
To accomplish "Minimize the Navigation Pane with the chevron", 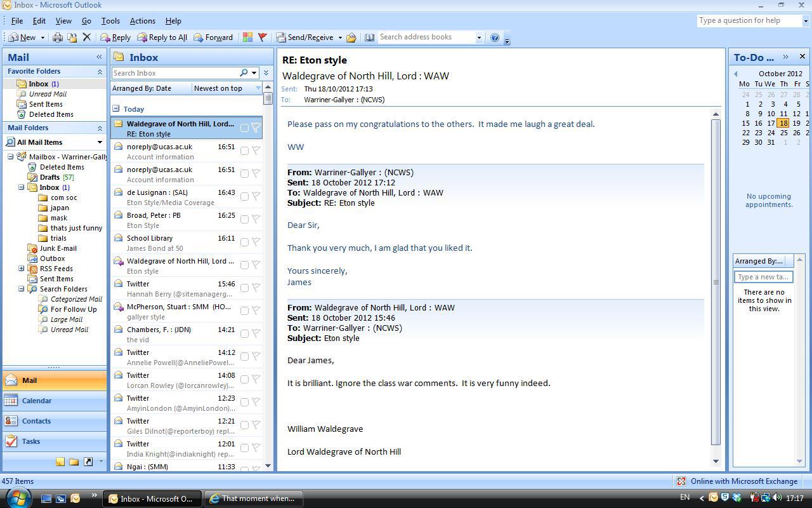I will [x=99, y=57].
